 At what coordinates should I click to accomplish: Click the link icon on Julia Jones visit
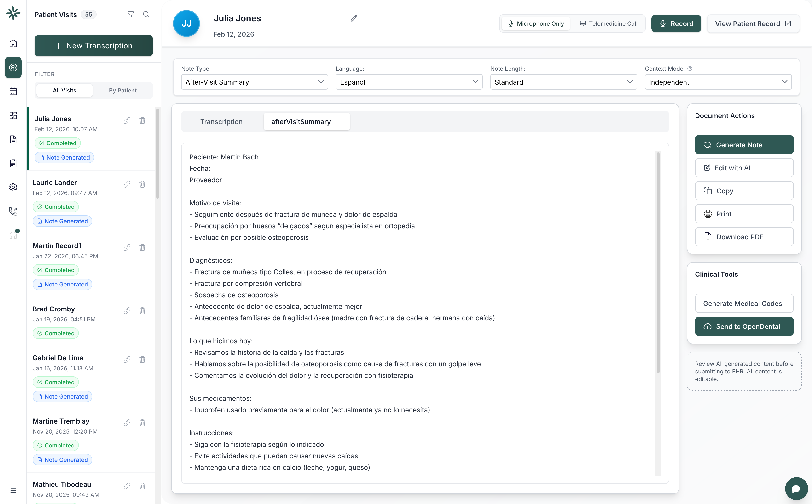127,121
